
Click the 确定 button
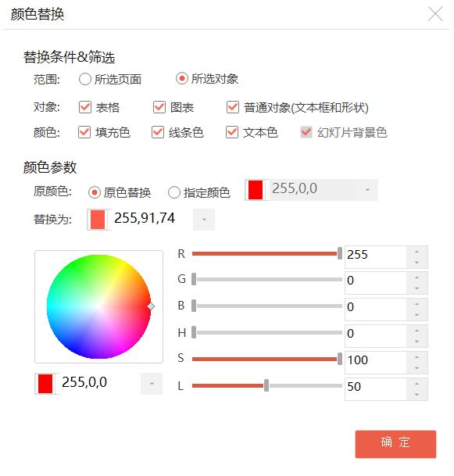point(395,443)
